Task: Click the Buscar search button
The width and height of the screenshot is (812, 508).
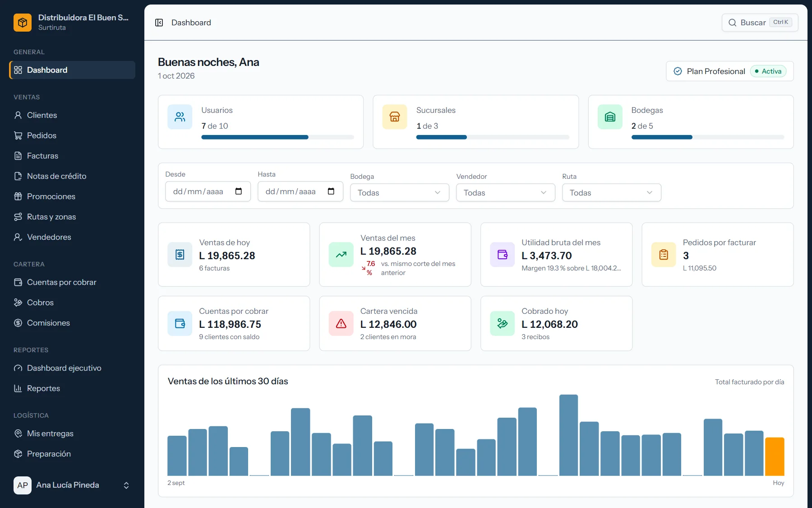Action: (x=760, y=23)
